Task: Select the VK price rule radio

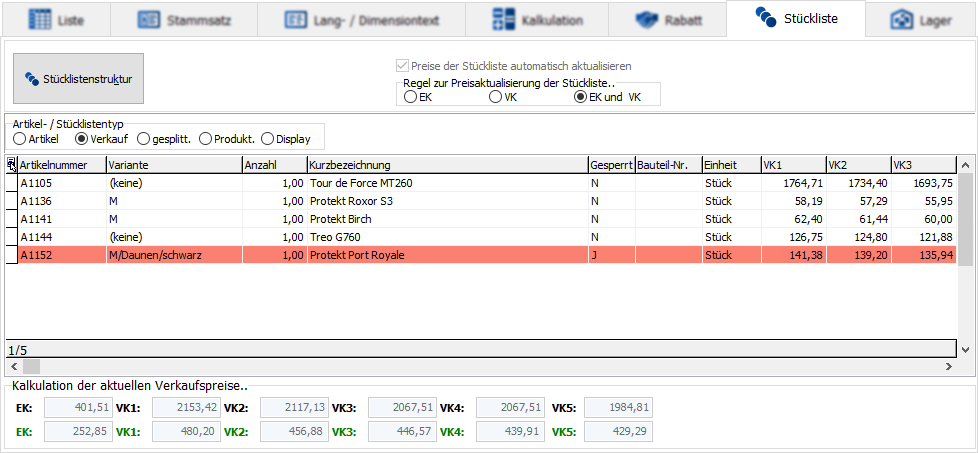Action: (x=495, y=97)
